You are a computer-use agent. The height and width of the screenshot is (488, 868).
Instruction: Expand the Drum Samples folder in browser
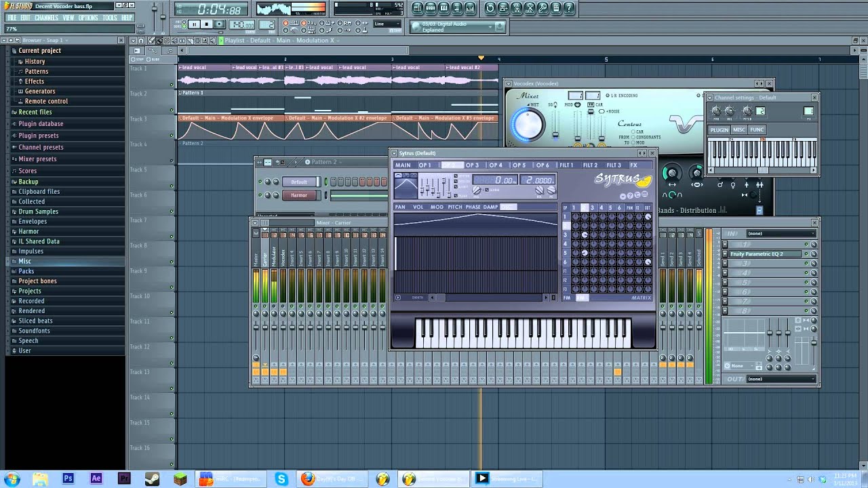(38, 211)
